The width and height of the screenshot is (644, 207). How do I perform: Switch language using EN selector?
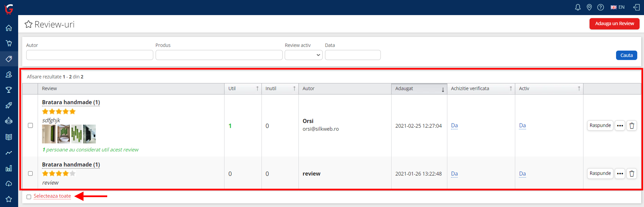coord(617,7)
